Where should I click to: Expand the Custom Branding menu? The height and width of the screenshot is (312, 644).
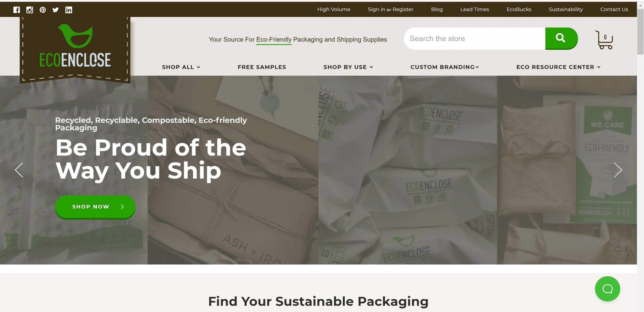pos(445,67)
